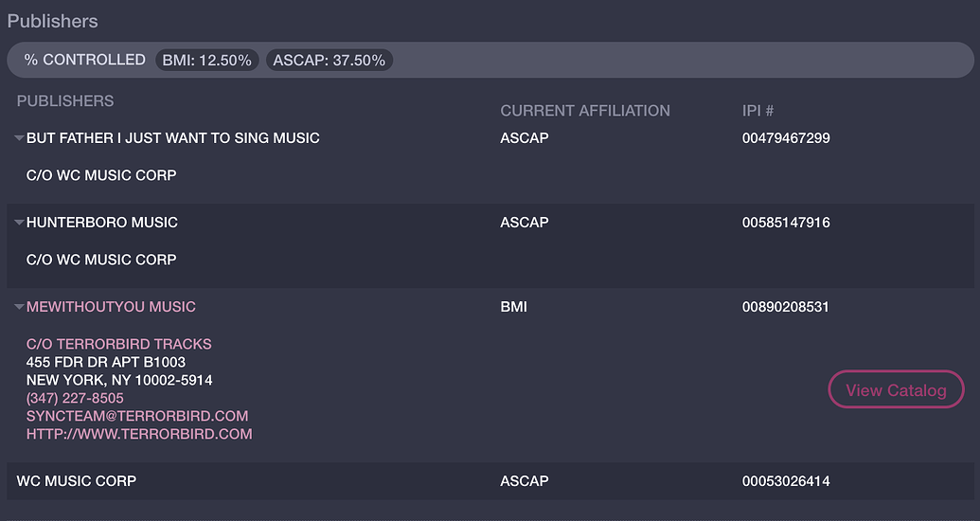Click the BMI affiliation for MEWITHOUTYOU MUSIC
The width and height of the screenshot is (980, 521).
[514, 307]
